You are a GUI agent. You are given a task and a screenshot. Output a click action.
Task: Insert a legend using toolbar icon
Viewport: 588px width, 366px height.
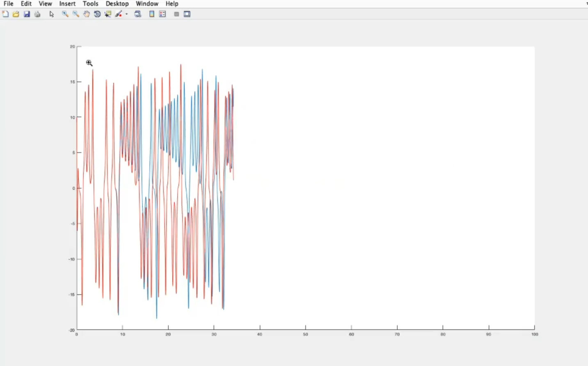[162, 14]
